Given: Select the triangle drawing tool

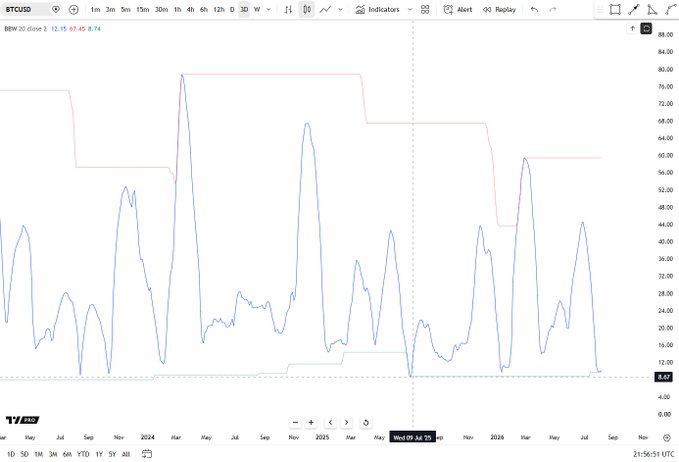Looking at the screenshot, I should point(652,10).
